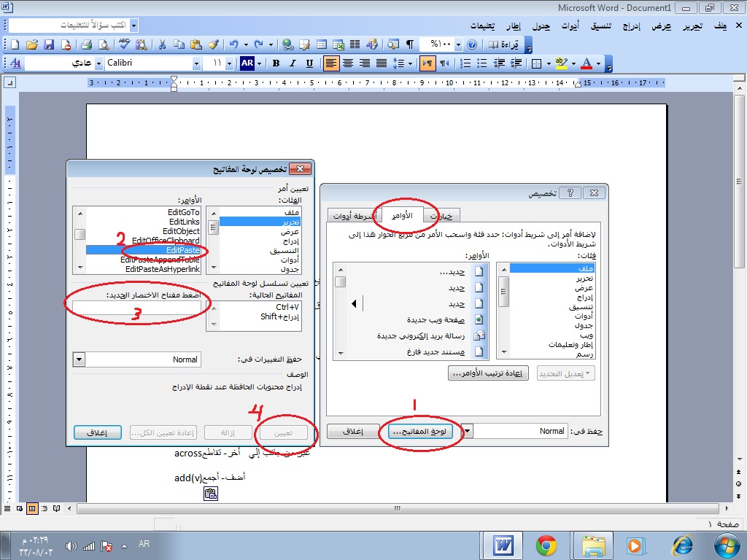The width and height of the screenshot is (747, 560).
Task: Switch to Print Layout view button
Action: 32,508
